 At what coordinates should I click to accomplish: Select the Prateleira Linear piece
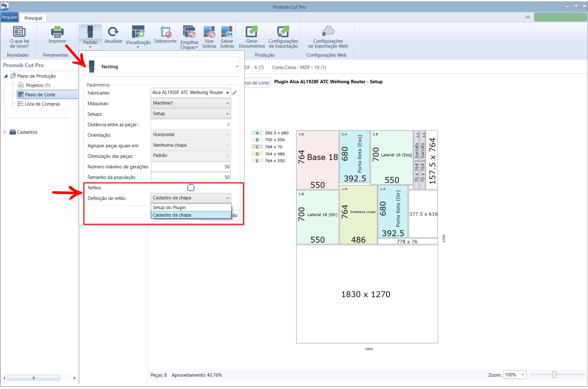pyautogui.click(x=358, y=214)
